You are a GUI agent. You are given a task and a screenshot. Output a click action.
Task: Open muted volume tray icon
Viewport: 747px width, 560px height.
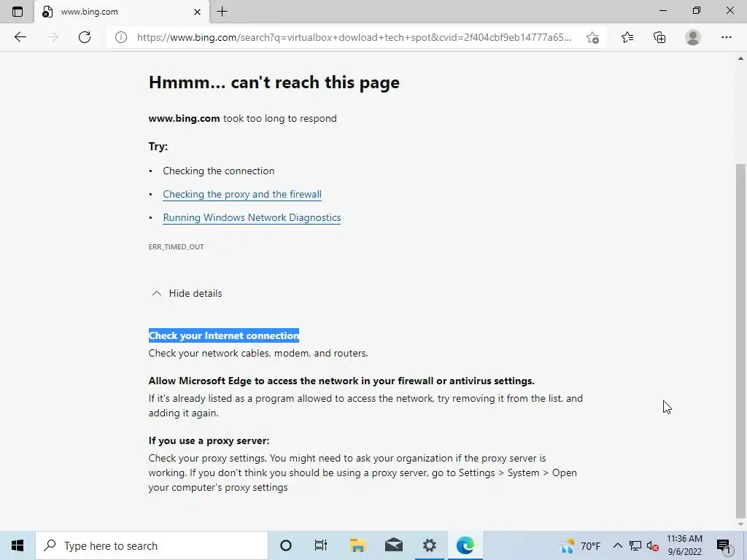653,545
